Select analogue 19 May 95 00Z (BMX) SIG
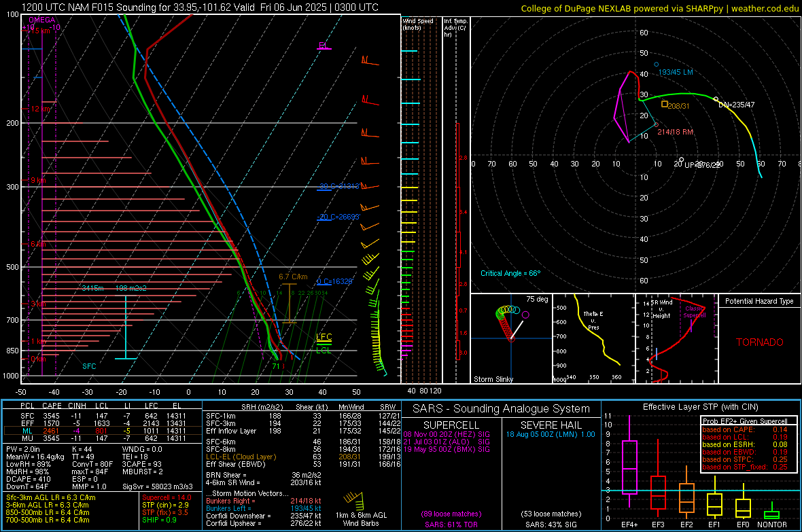 point(447,449)
